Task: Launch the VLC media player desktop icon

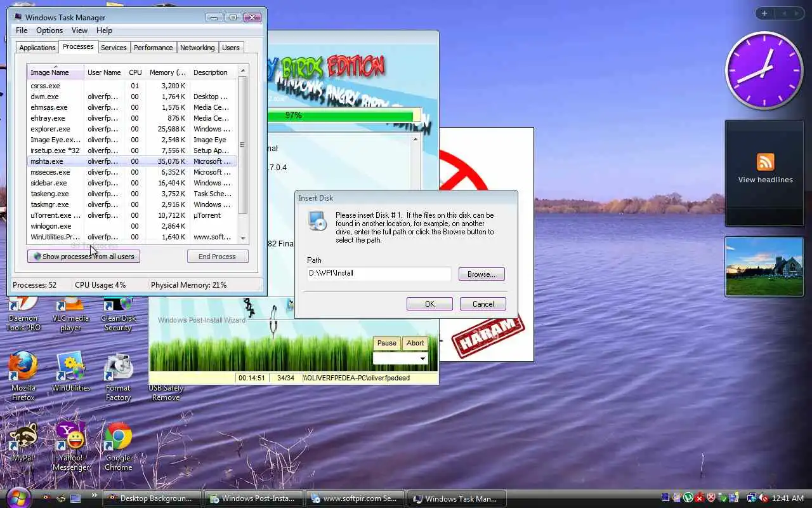Action: 70,314
